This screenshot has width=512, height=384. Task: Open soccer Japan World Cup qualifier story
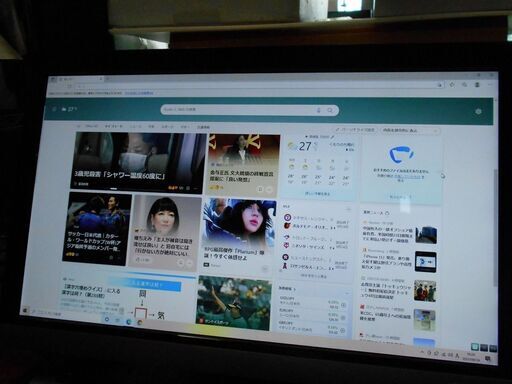pyautogui.click(x=97, y=229)
